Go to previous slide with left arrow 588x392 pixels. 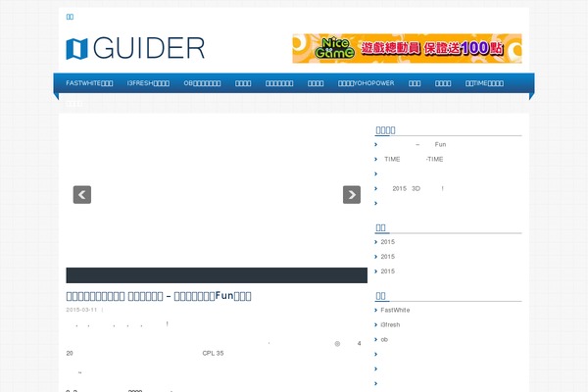point(82,195)
